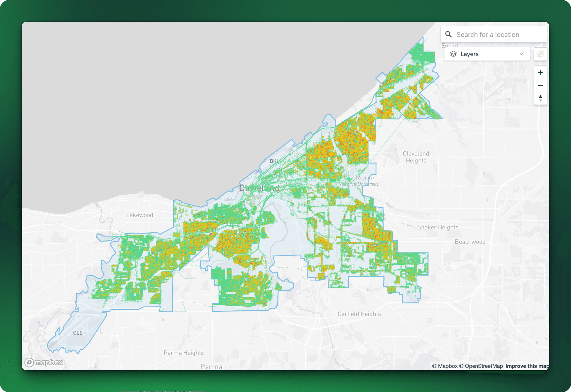Click the stacked Layers icon
571x392 pixels.
[453, 54]
